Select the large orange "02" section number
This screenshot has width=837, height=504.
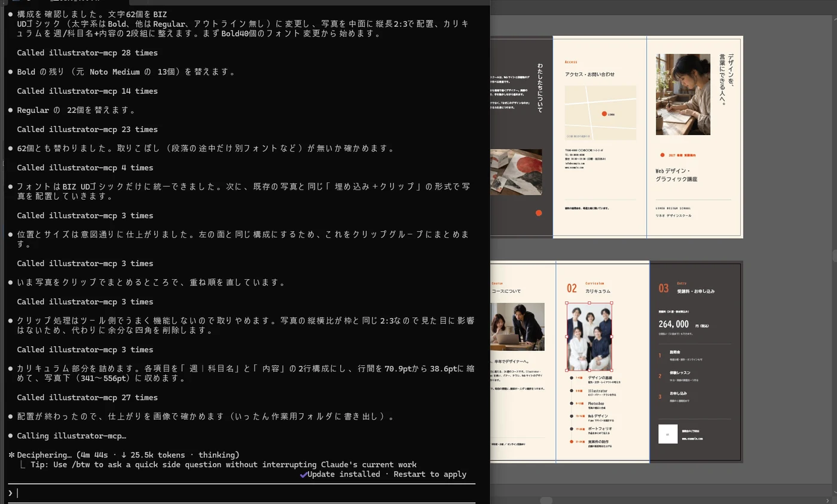[572, 289]
